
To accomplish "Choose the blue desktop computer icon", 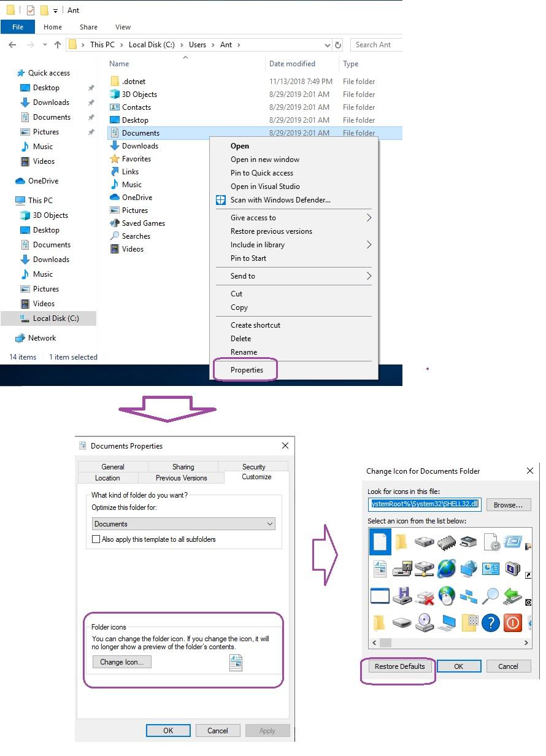I will 447,623.
